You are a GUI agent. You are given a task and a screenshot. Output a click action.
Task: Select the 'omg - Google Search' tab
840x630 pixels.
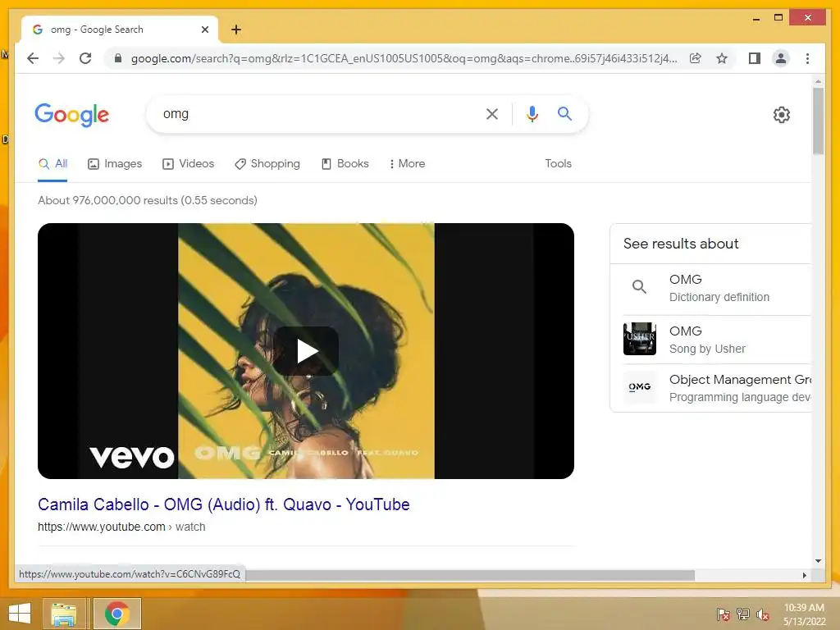[x=119, y=30]
